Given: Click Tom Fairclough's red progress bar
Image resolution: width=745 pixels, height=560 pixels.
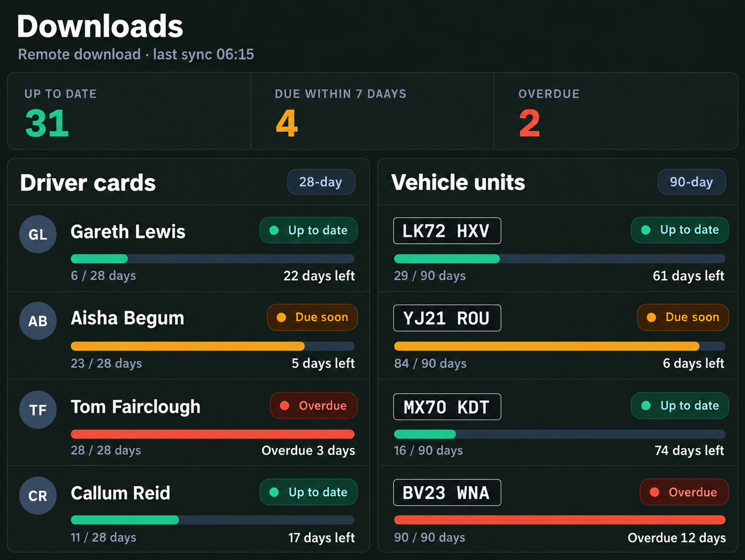Looking at the screenshot, I should coord(212,434).
